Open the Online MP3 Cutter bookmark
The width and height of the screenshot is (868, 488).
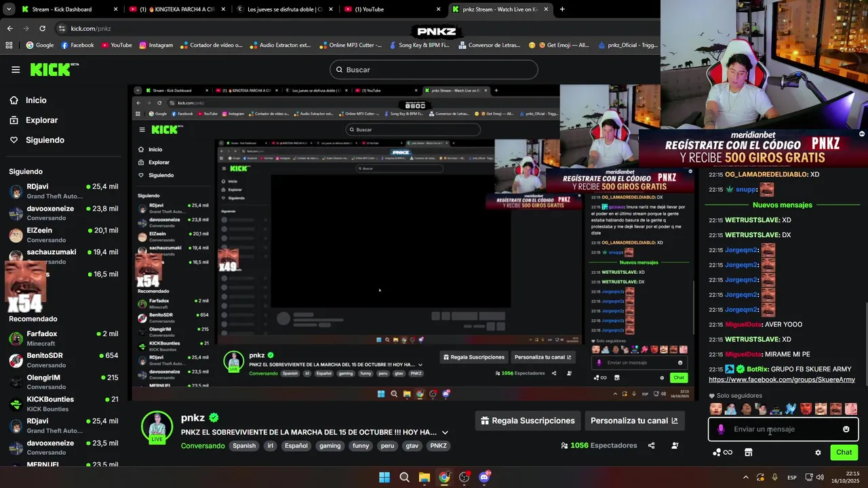(x=350, y=45)
